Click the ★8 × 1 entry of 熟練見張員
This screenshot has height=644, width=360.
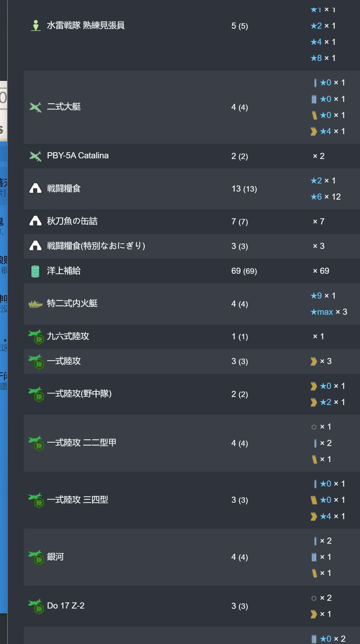323,58
